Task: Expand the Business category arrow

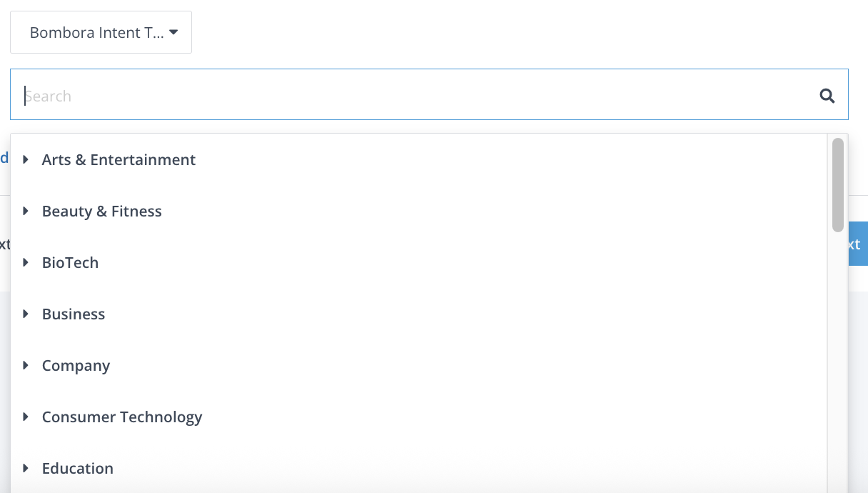Action: [x=26, y=314]
